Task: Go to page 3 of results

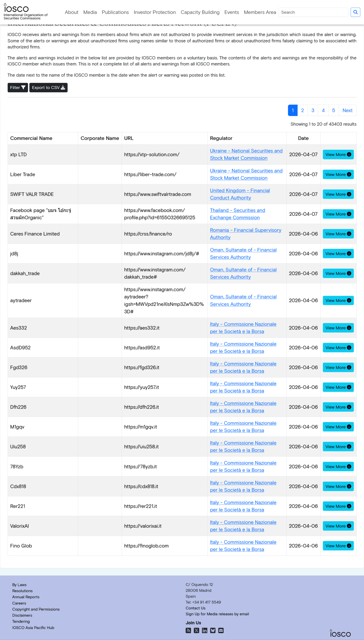Action: [313, 110]
